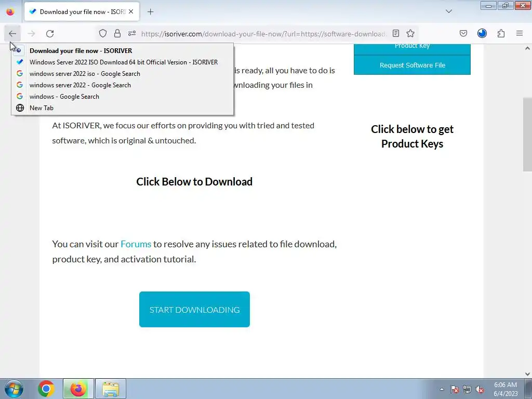Select windows server 2022 - Google Search entry
This screenshot has width=532, height=399.
click(123, 85)
